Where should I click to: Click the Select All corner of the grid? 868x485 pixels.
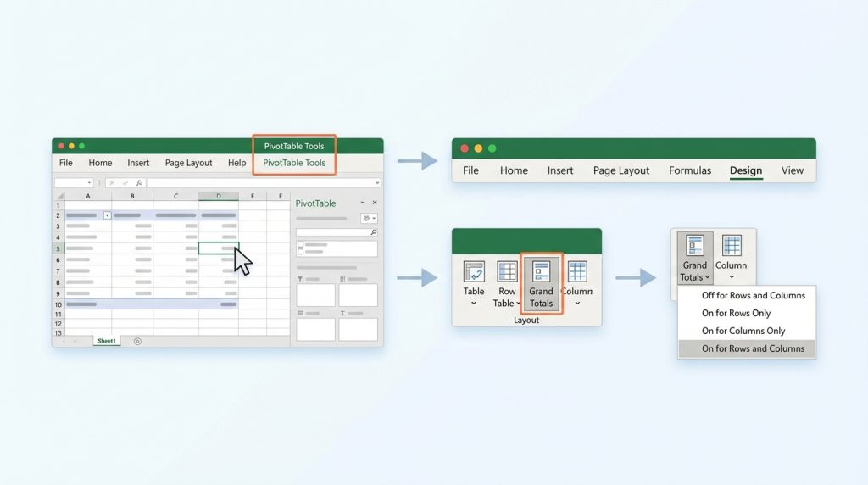(x=59, y=196)
